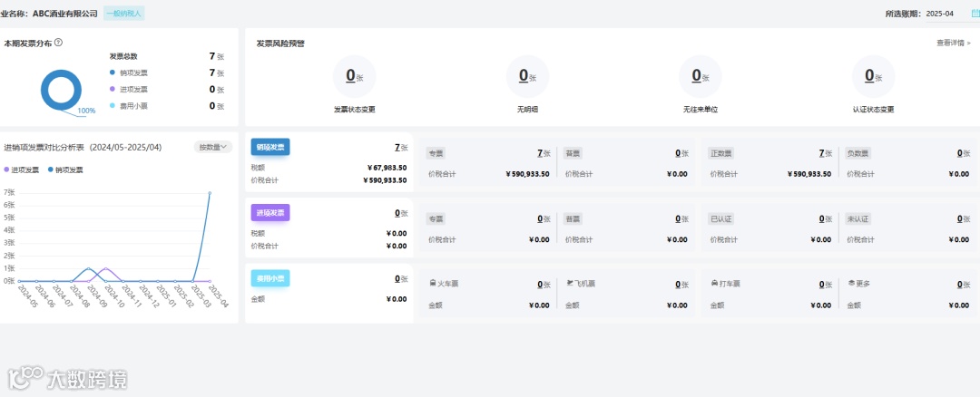Open the calendar icon beside 所选账期
Viewport: 980px width, 397px height.
[x=975, y=13]
